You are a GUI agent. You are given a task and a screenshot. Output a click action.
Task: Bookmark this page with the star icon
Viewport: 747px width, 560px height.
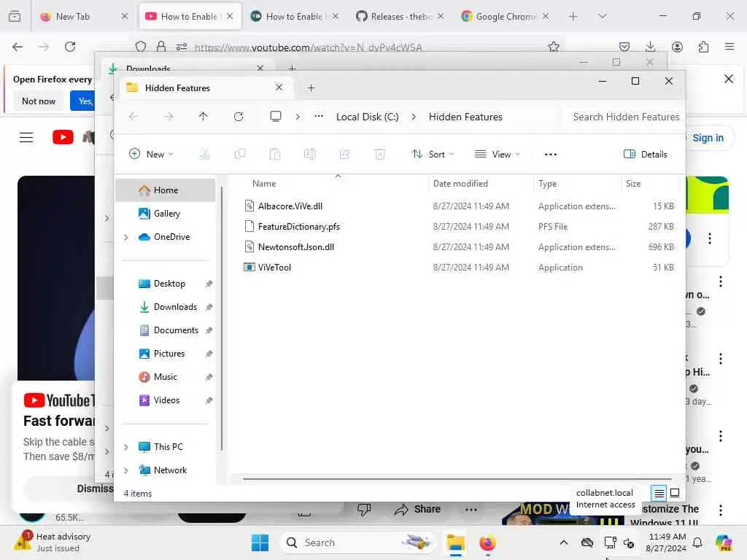point(554,47)
